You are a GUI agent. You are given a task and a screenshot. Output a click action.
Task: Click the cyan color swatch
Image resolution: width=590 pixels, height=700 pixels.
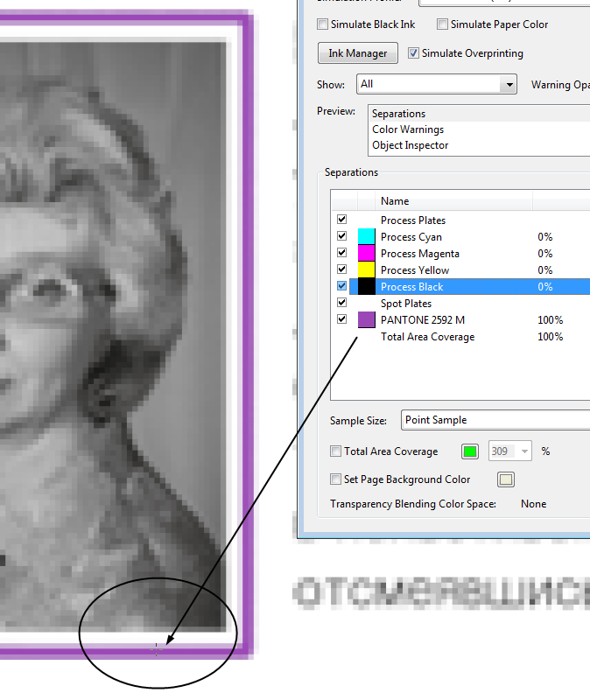[x=367, y=236]
